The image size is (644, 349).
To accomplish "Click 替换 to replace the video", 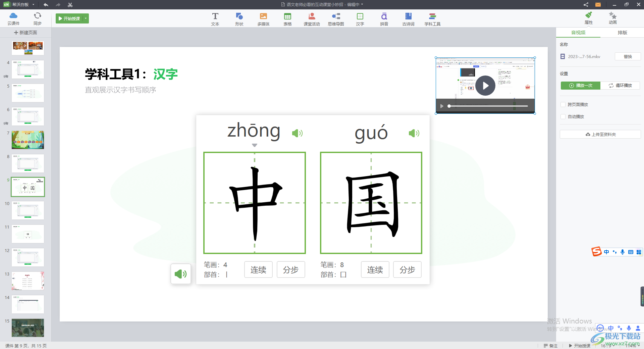I will point(628,56).
